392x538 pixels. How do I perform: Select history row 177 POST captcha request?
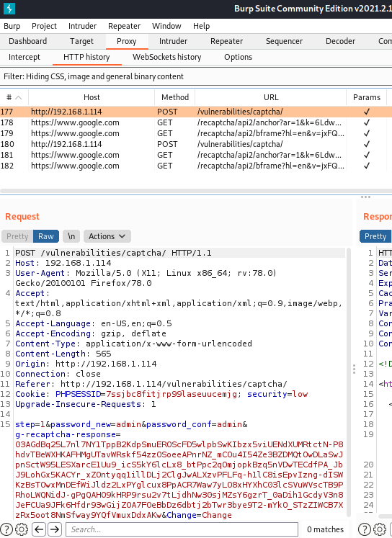click(196, 112)
